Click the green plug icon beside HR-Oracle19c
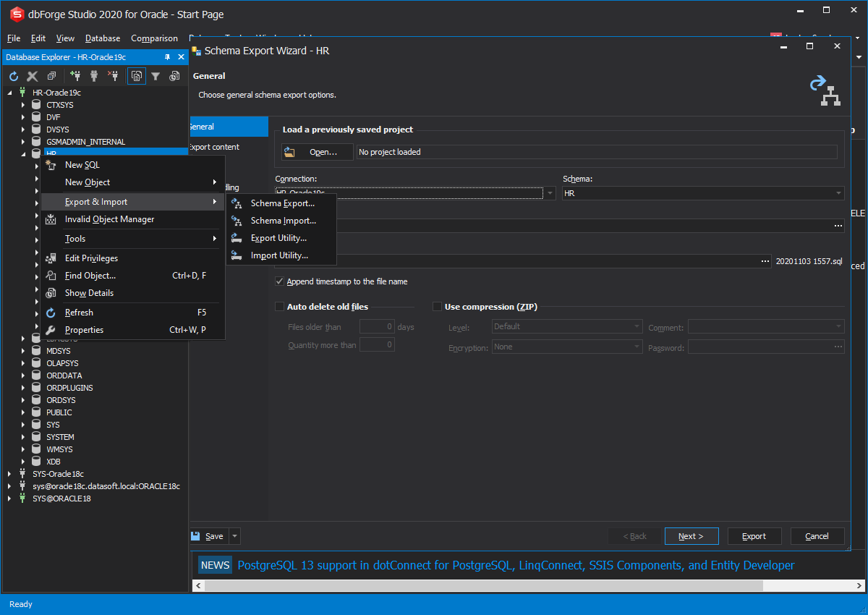The width and height of the screenshot is (868, 615). point(22,93)
